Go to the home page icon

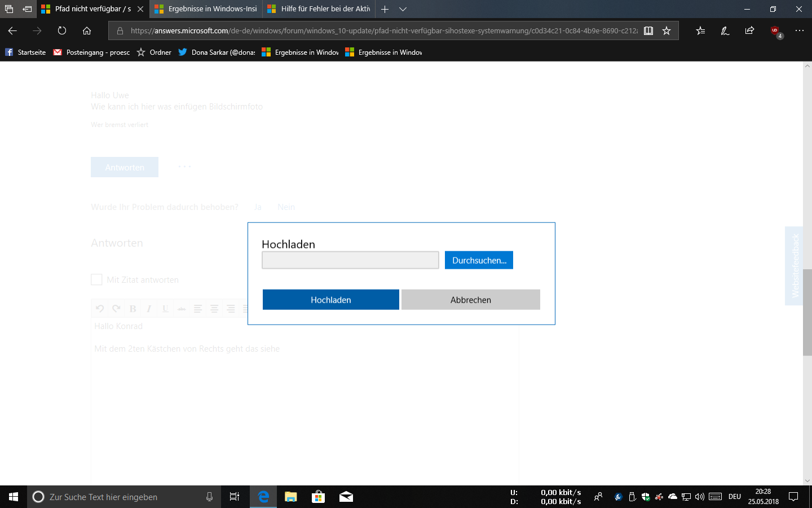86,30
